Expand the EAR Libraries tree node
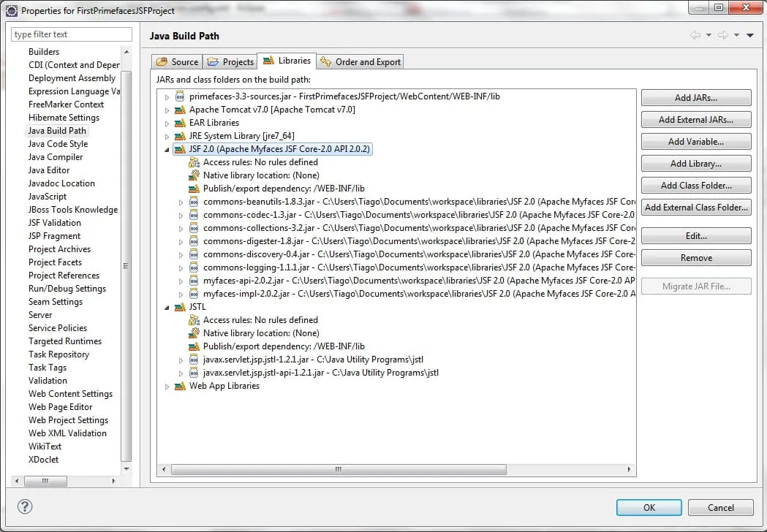The width and height of the screenshot is (767, 532). click(x=167, y=123)
